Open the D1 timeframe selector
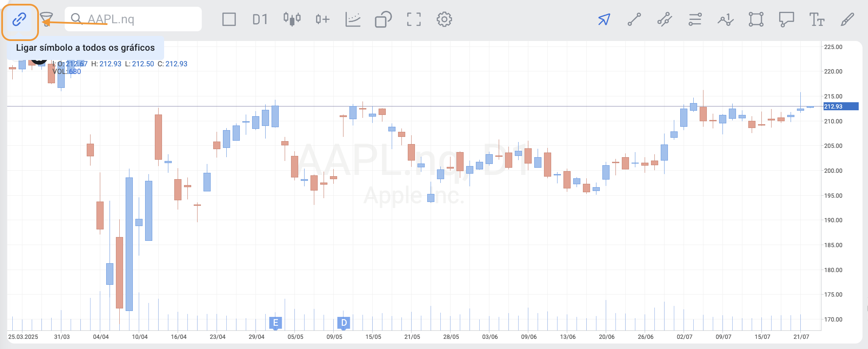The width and height of the screenshot is (868, 349). [260, 19]
